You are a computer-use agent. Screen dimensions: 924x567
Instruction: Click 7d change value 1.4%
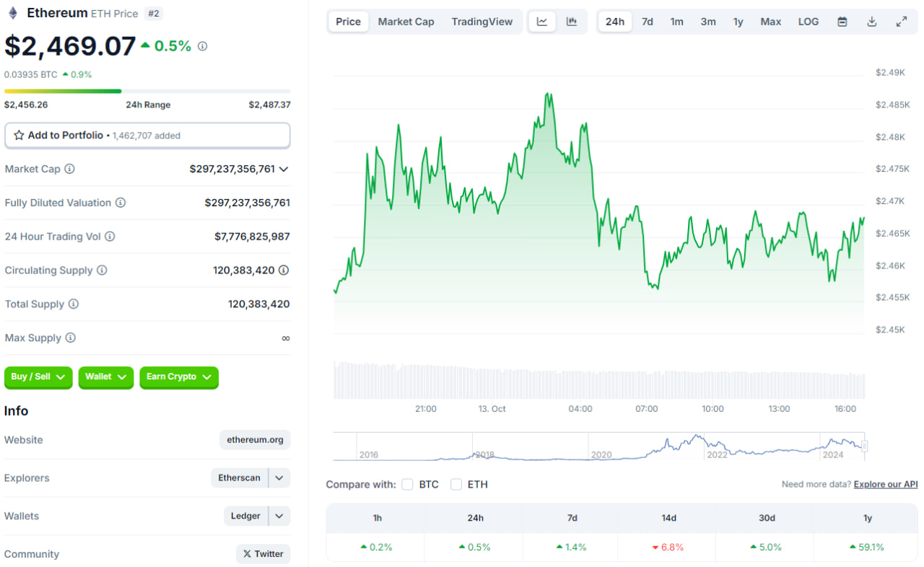click(570, 548)
